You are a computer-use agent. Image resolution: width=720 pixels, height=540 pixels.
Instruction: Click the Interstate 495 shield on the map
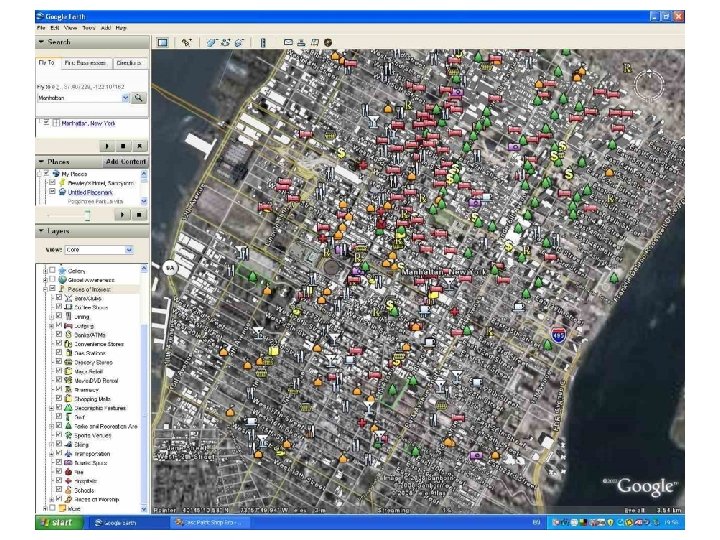click(558, 334)
